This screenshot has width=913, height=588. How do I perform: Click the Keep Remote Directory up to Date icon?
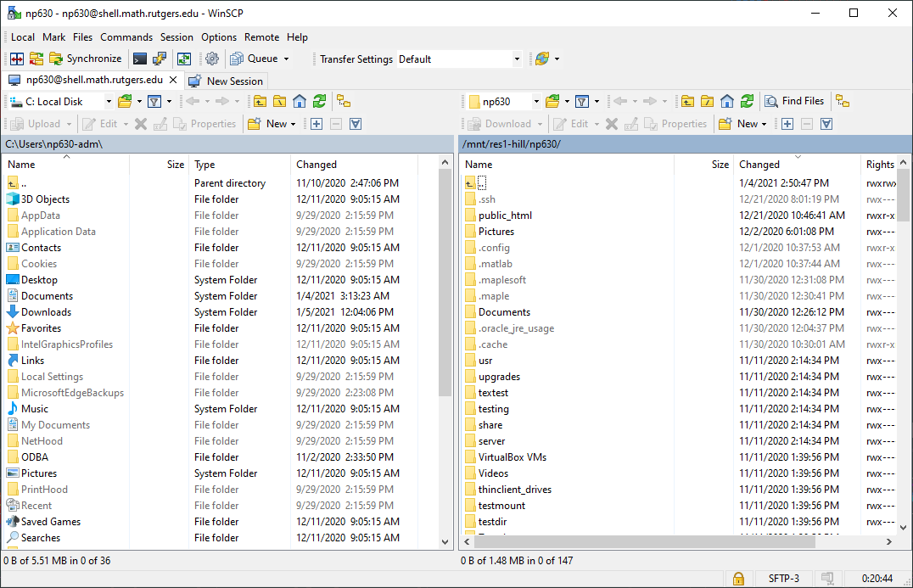(x=184, y=59)
